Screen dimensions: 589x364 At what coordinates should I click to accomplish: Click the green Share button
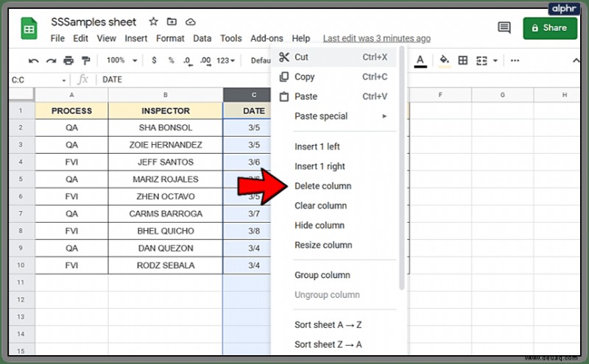coord(550,28)
